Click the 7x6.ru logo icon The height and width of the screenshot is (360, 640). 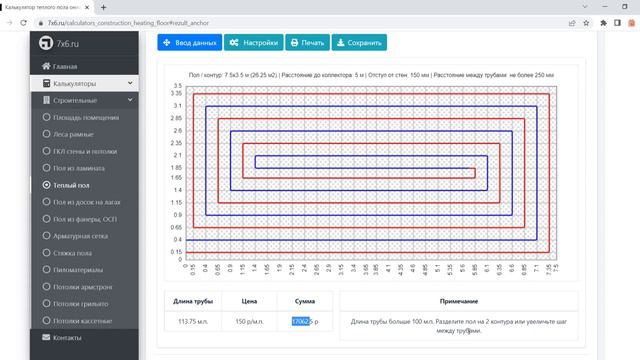click(46, 43)
